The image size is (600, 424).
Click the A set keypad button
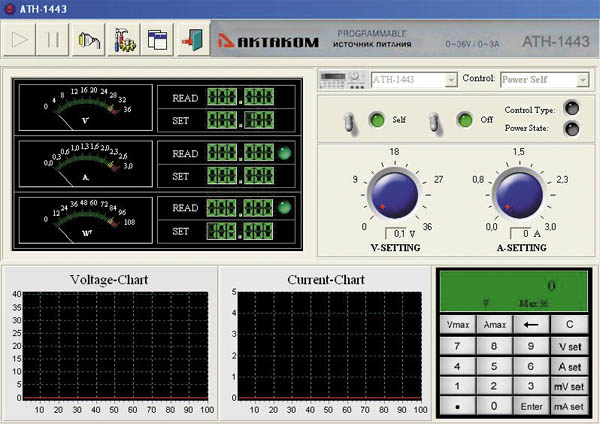[x=569, y=367]
